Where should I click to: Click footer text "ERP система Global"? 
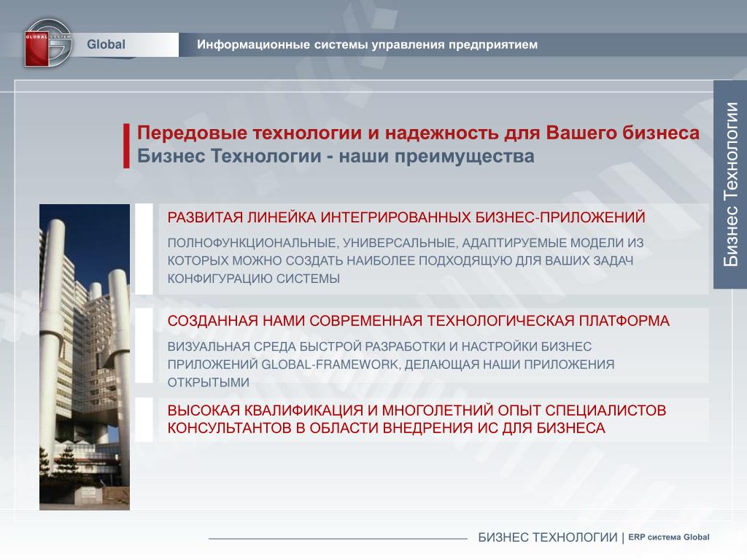[x=669, y=537]
